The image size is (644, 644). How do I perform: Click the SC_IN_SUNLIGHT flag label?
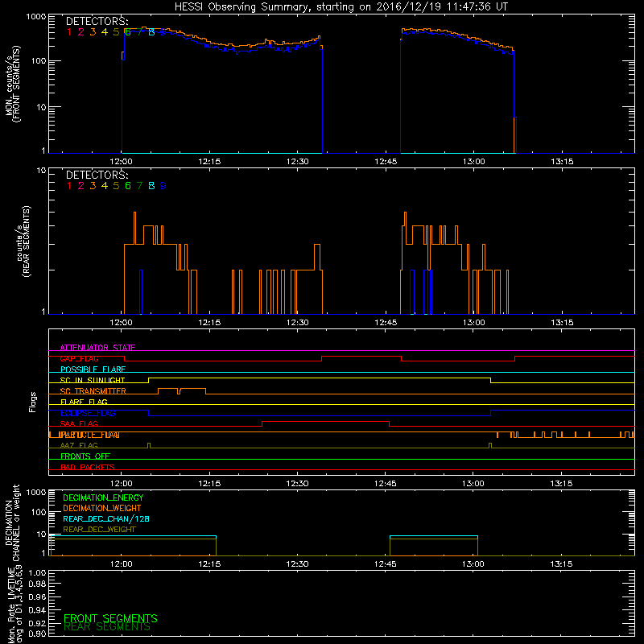[93, 380]
